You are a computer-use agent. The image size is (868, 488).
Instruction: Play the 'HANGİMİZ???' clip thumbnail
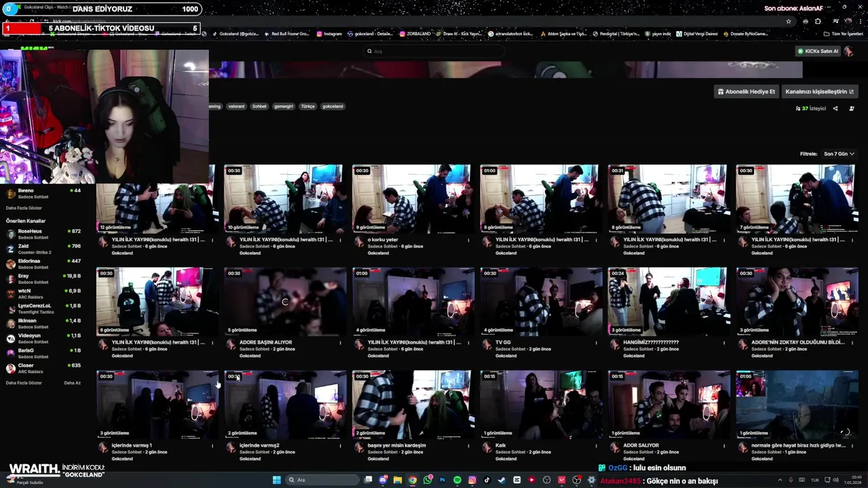tap(668, 302)
